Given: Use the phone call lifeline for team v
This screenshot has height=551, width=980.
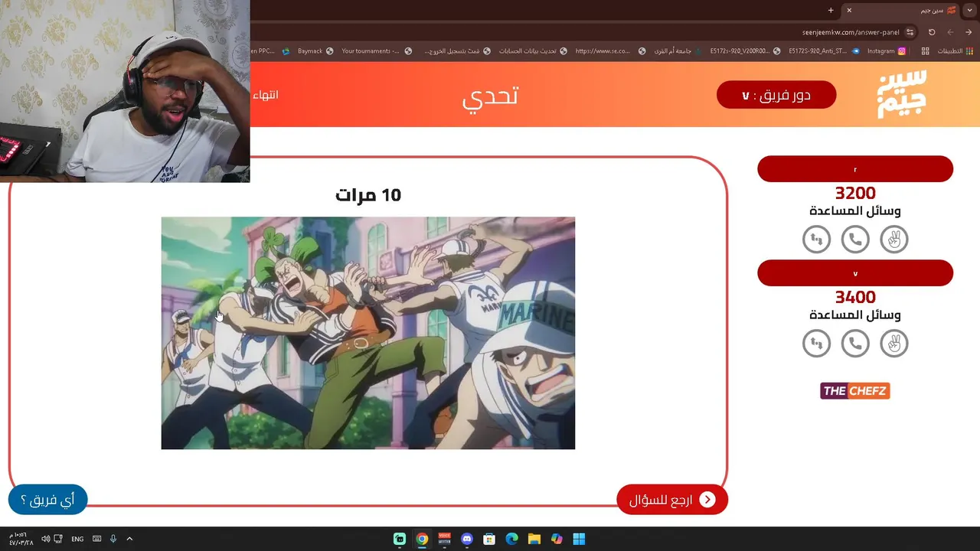Looking at the screenshot, I should click(x=855, y=344).
